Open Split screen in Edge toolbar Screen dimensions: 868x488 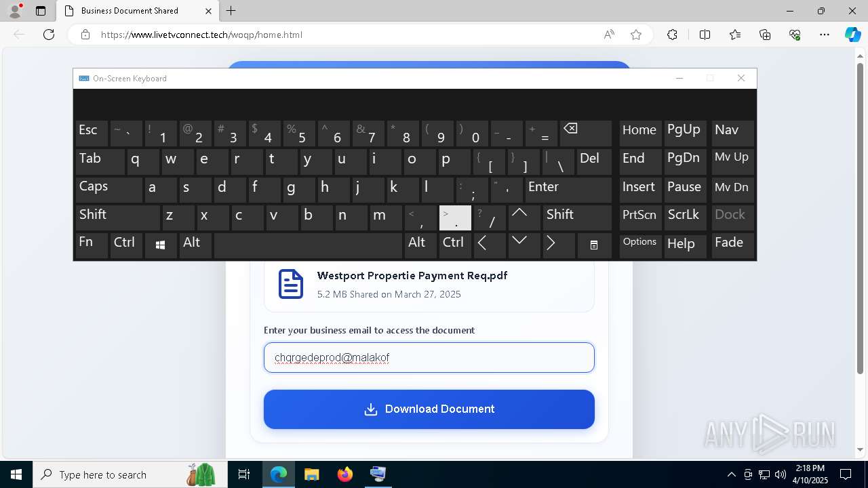tap(705, 35)
